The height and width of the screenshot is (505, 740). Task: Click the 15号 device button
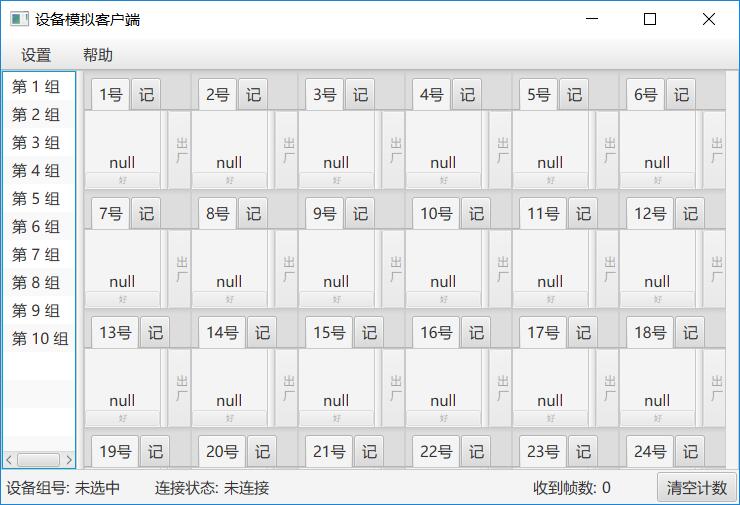click(x=329, y=332)
